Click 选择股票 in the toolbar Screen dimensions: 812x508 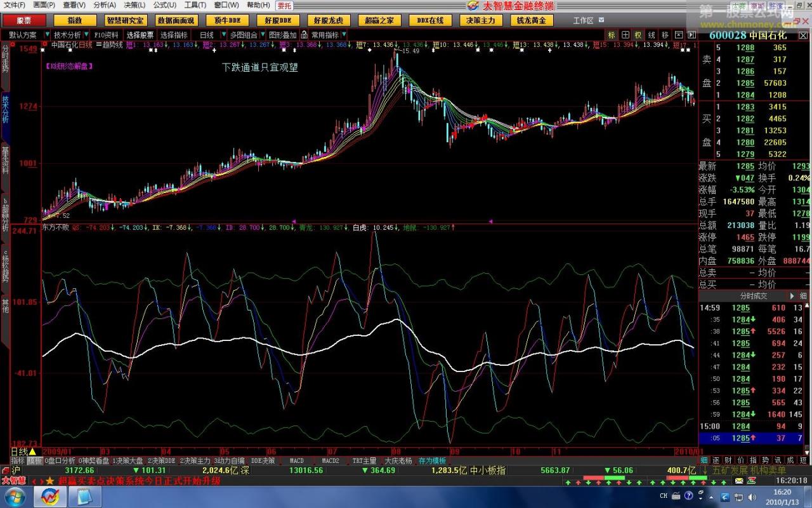[x=140, y=35]
